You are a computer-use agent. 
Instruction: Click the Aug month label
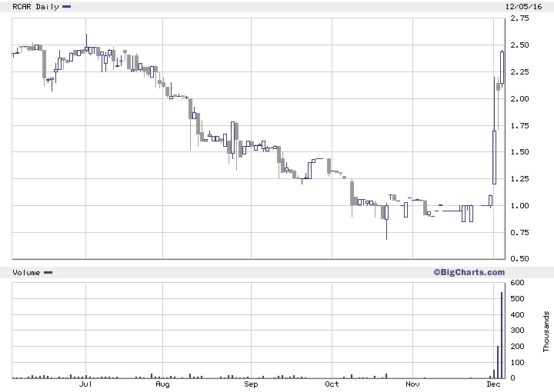click(x=162, y=384)
